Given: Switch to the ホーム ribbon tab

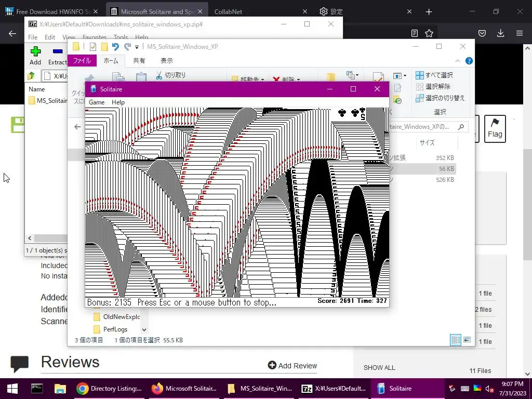Looking at the screenshot, I should [111, 60].
